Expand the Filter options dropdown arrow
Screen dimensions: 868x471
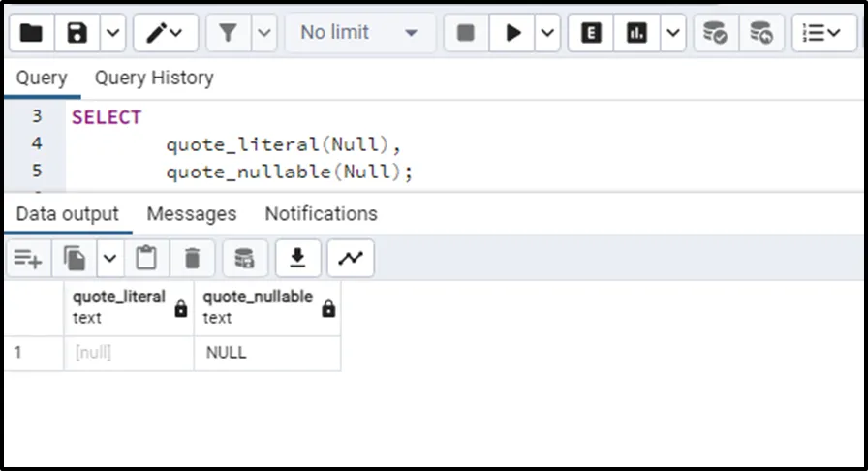tap(264, 33)
